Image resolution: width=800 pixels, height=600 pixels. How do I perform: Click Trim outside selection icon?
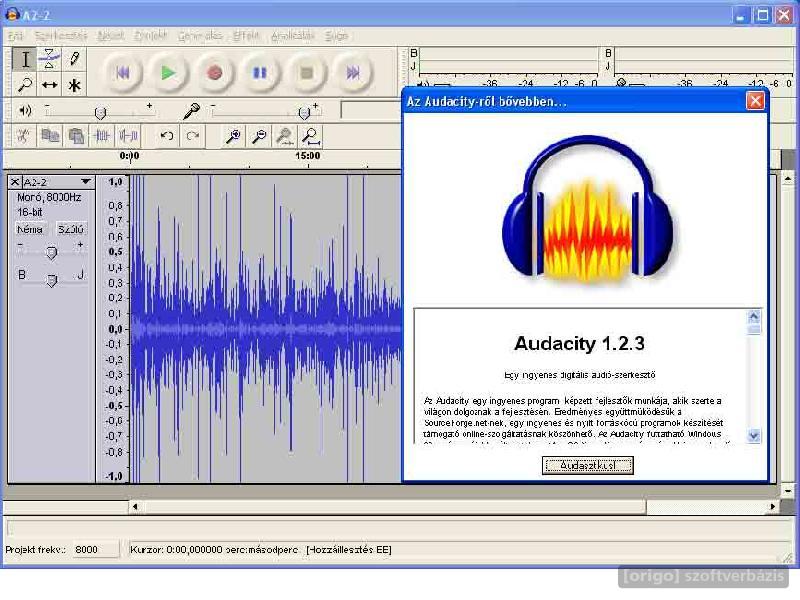(x=102, y=136)
